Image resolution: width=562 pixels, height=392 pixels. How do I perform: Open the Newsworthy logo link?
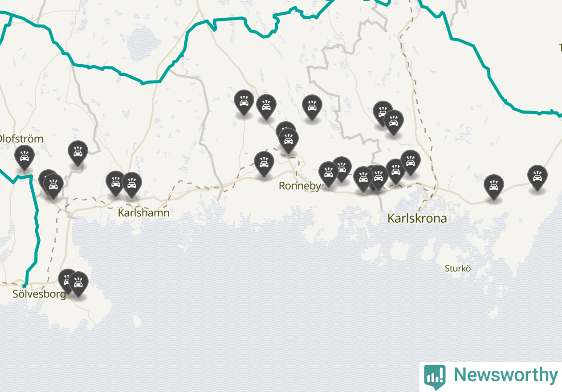tap(491, 375)
